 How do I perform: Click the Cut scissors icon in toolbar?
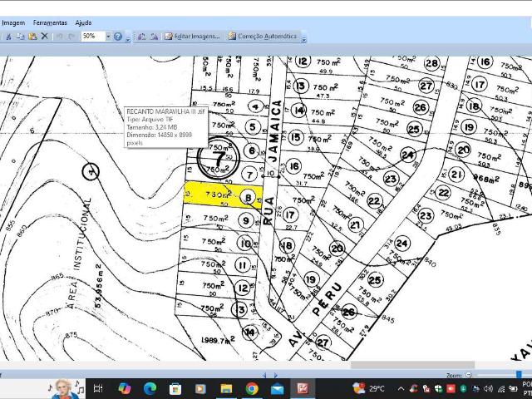(x=9, y=37)
